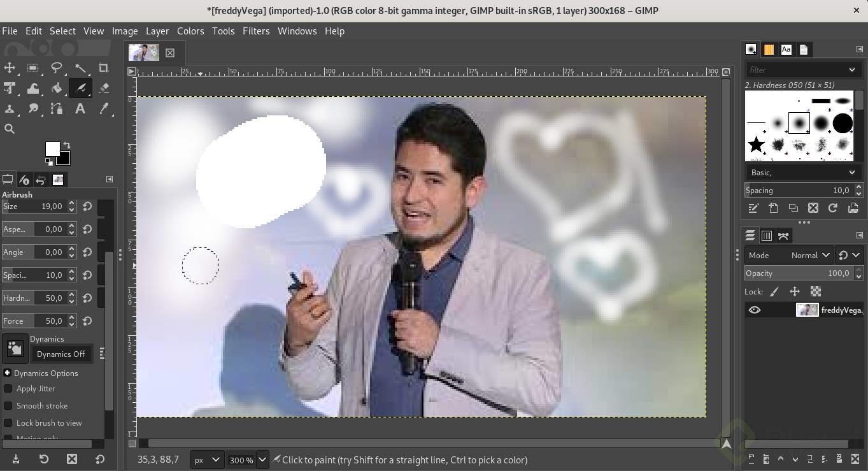Reset the brush Force to default
The height and width of the screenshot is (471, 868).
[x=87, y=321]
